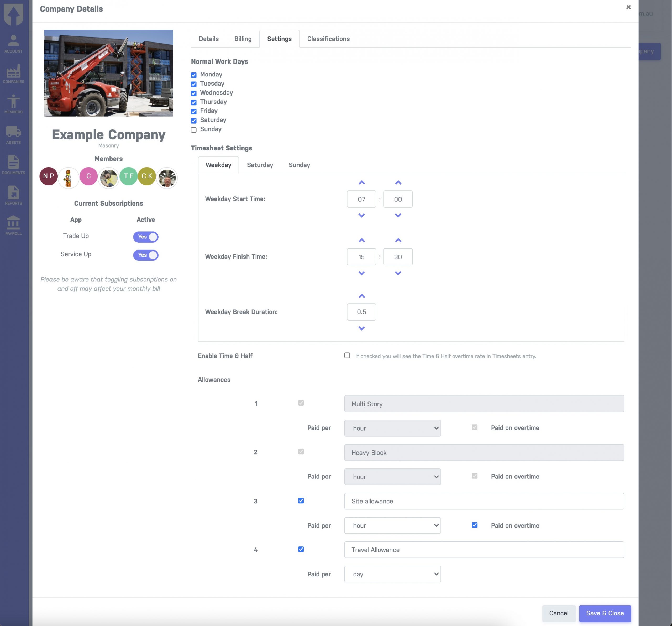
Task: Open Site allowance Paid per dropdown
Action: (x=392, y=525)
